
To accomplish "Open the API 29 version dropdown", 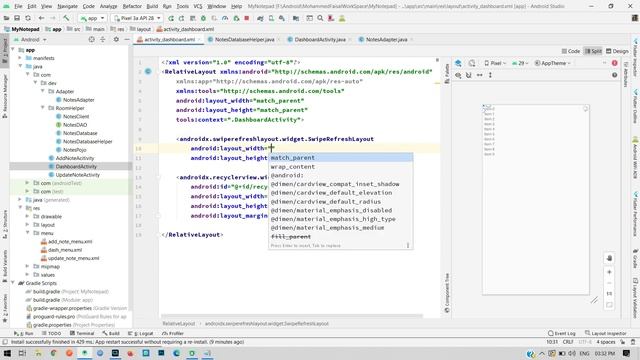I will coord(520,63).
